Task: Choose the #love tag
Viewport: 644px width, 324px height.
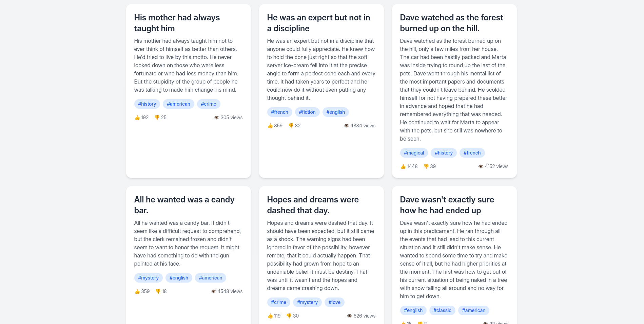Action: click(x=334, y=302)
